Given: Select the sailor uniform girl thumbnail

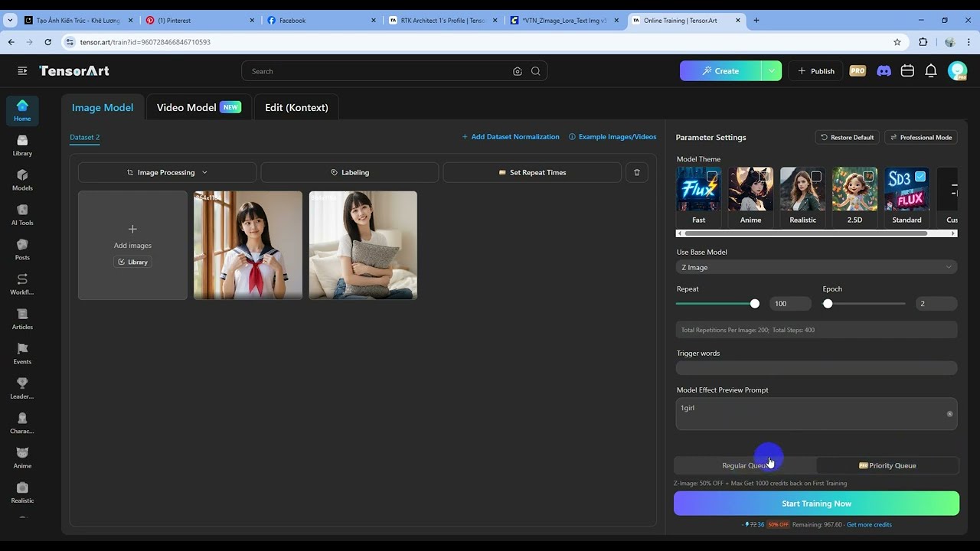Looking at the screenshot, I should point(248,245).
